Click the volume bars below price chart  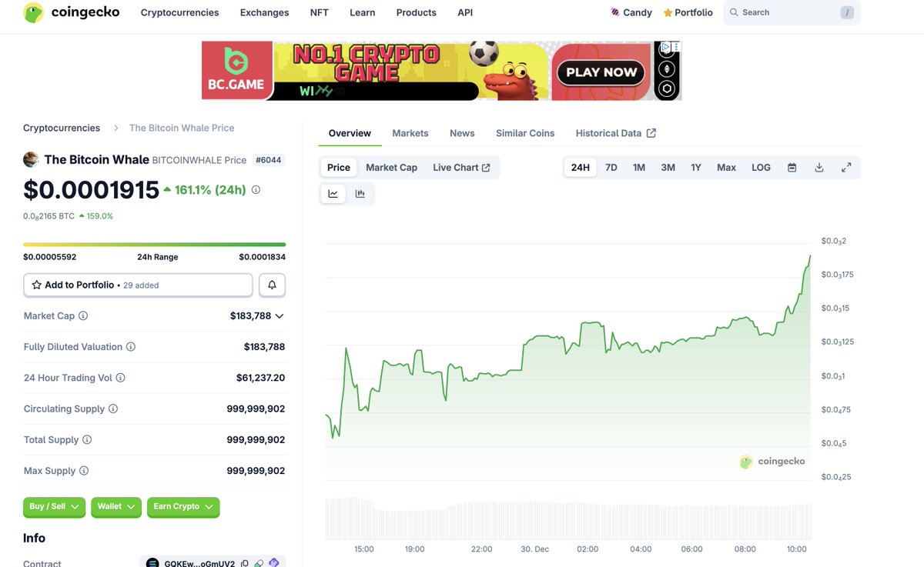pos(568,518)
